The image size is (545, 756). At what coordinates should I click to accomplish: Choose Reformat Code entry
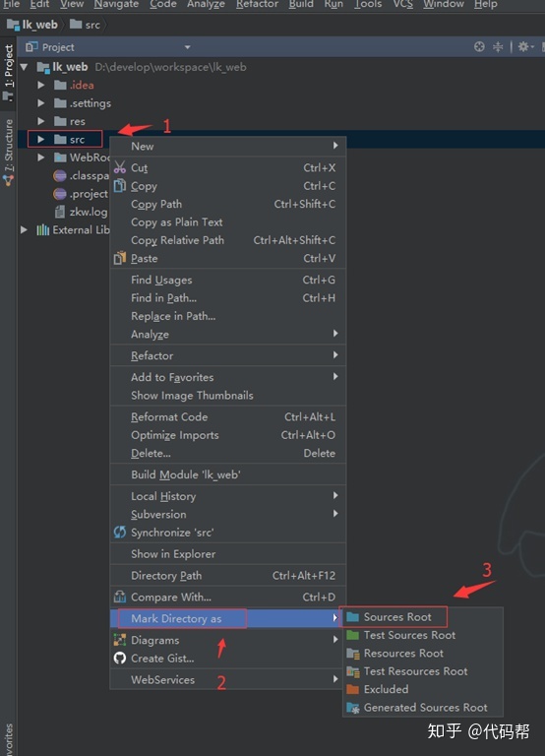click(228, 416)
